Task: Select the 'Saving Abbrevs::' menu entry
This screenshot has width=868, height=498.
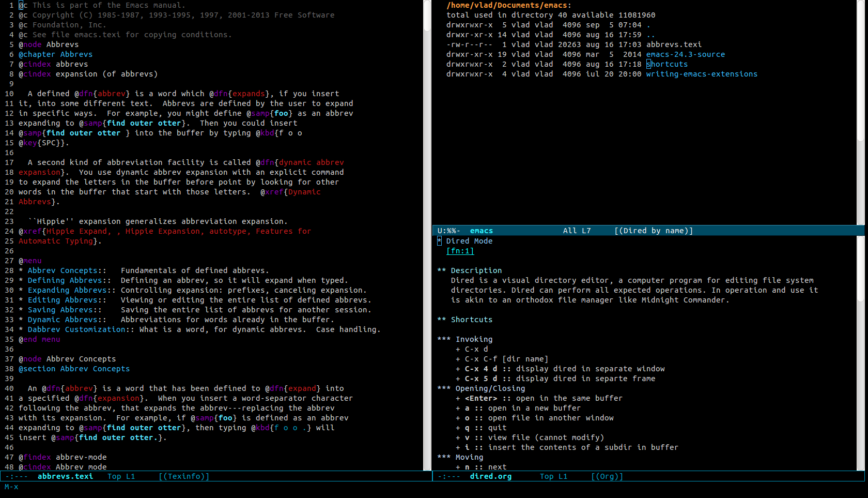Action: pos(65,310)
